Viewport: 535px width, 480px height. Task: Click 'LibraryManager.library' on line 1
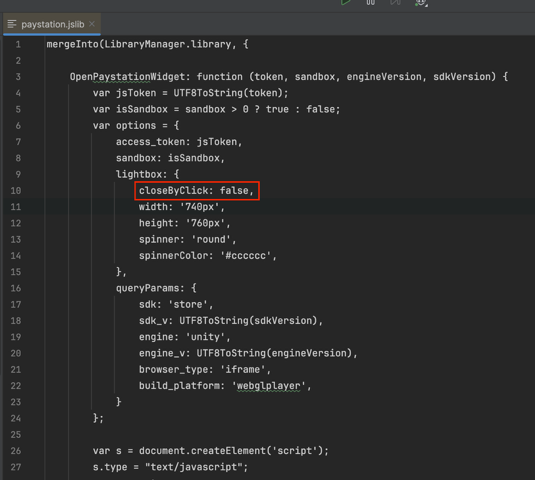(x=168, y=44)
